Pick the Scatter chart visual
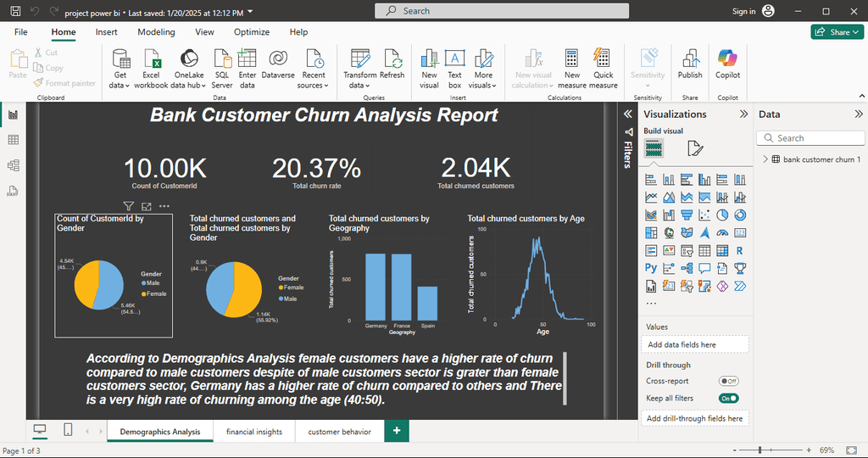Image resolution: width=868 pixels, height=458 pixels. point(704,215)
